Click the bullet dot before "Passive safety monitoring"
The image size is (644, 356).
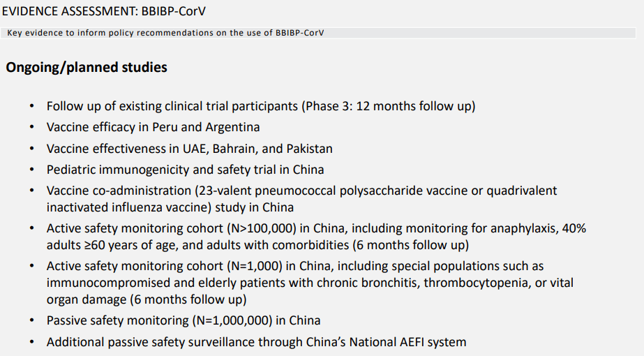(32, 322)
